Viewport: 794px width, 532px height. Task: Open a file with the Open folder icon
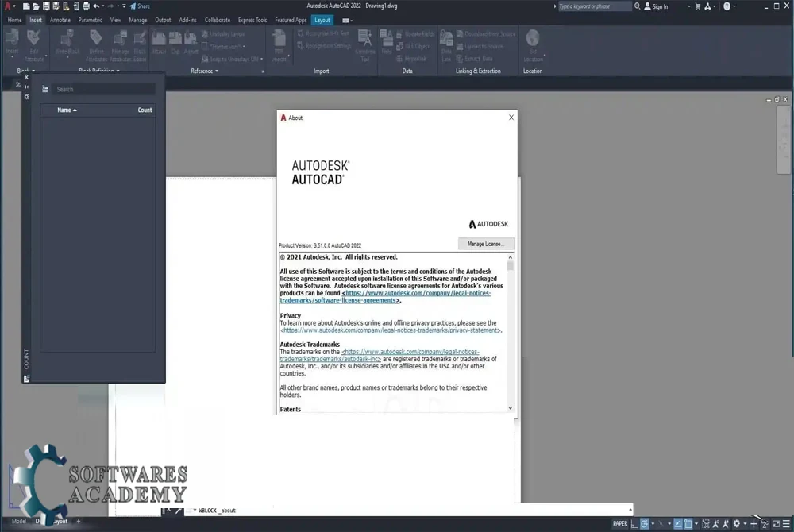point(36,6)
